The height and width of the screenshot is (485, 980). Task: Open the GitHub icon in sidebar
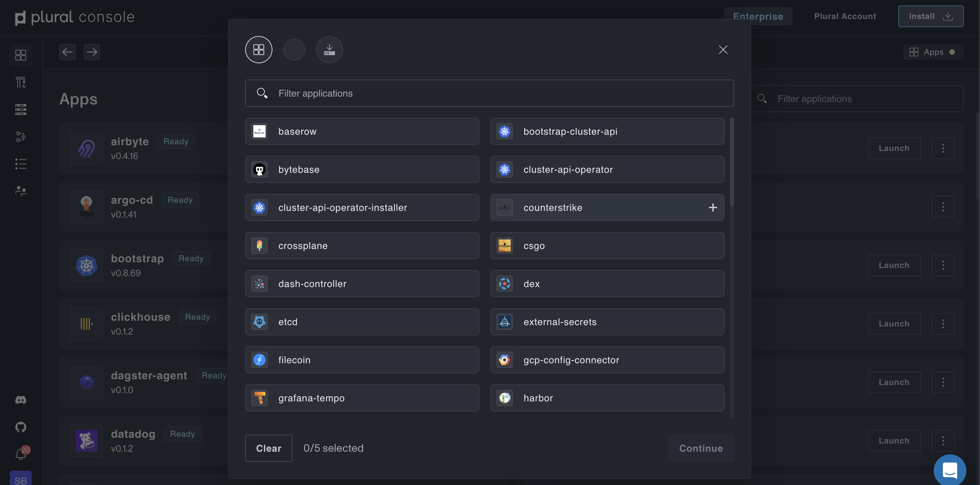(x=20, y=427)
